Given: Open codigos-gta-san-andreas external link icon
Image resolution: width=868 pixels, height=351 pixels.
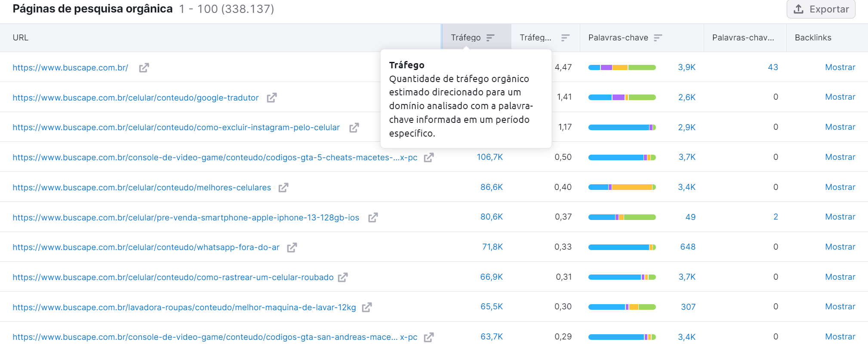Looking at the screenshot, I should click(x=429, y=337).
